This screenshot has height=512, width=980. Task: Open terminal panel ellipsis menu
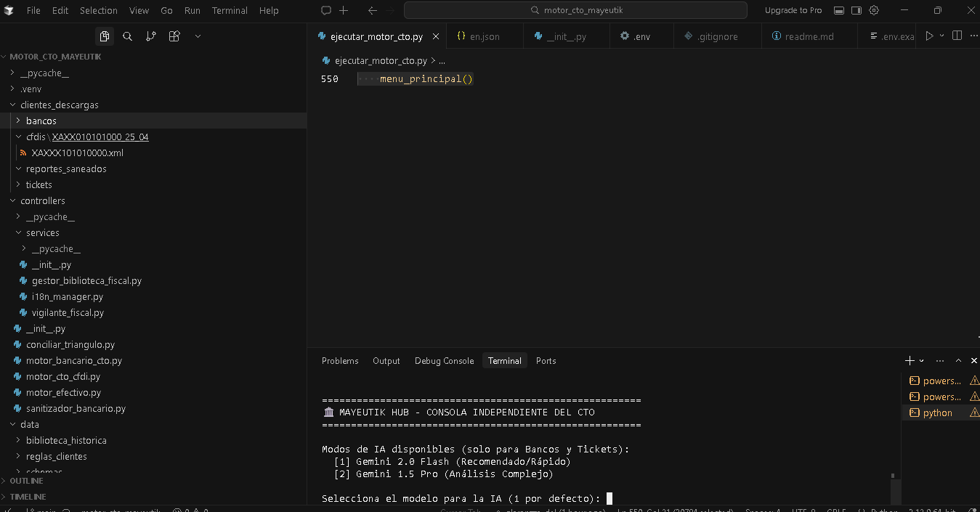point(940,360)
